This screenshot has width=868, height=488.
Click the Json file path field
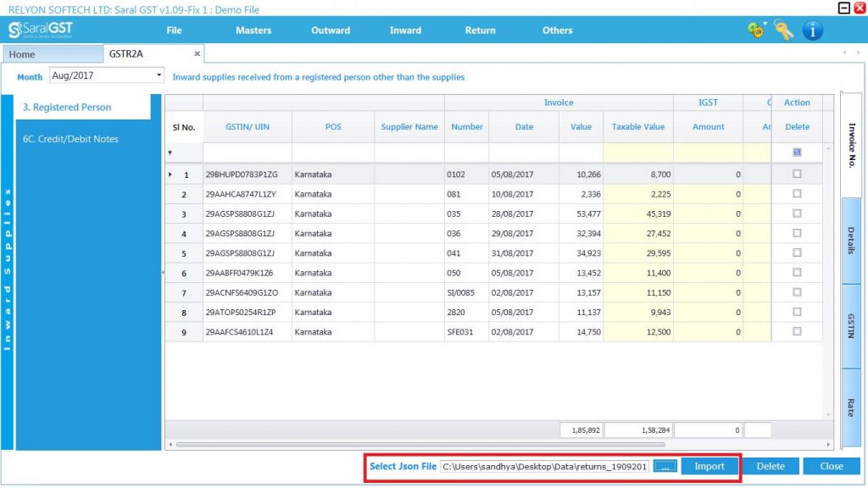click(x=545, y=467)
